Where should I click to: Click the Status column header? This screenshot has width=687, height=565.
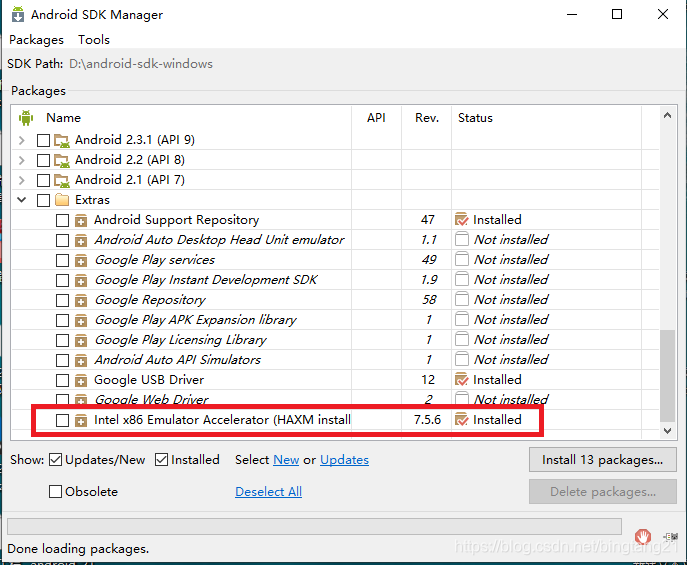pos(475,118)
